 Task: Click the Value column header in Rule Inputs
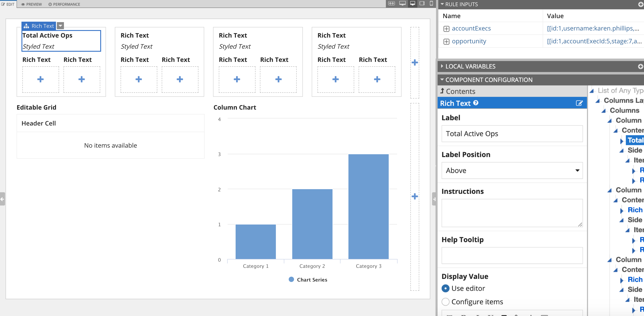point(555,16)
